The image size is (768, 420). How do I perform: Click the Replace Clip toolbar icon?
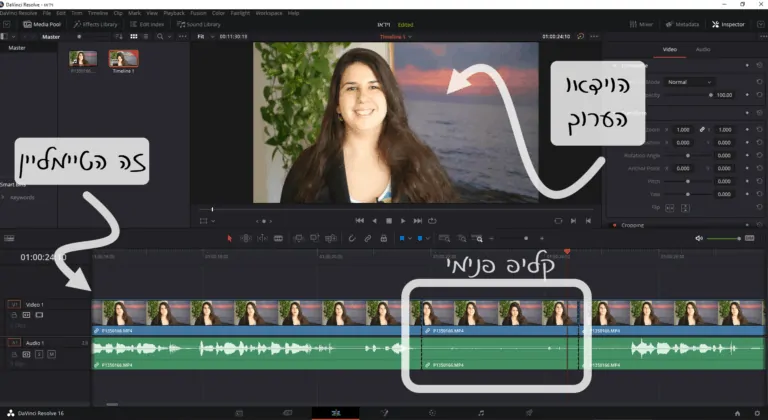331,238
